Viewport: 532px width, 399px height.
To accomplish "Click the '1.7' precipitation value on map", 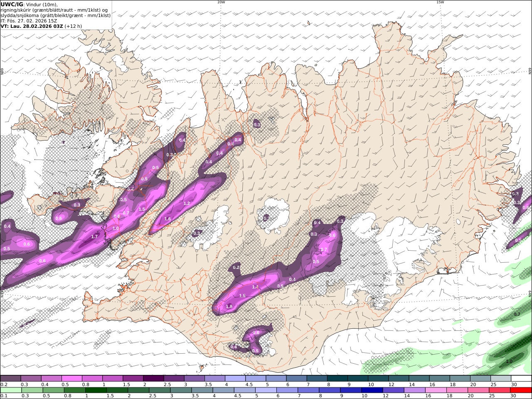I will 94,236.
